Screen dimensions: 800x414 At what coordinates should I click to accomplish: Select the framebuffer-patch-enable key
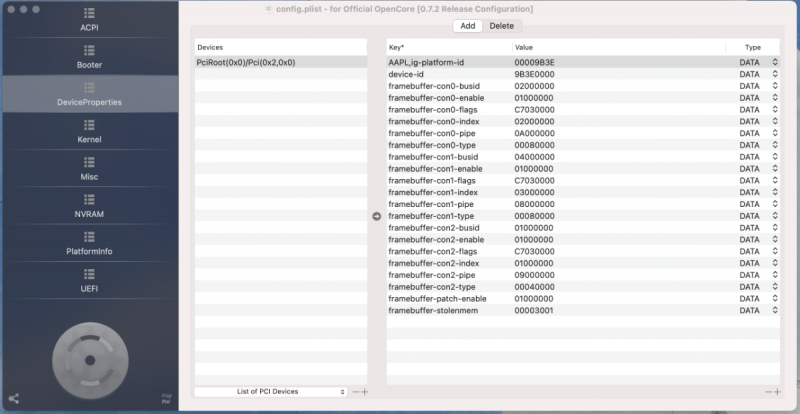437,299
